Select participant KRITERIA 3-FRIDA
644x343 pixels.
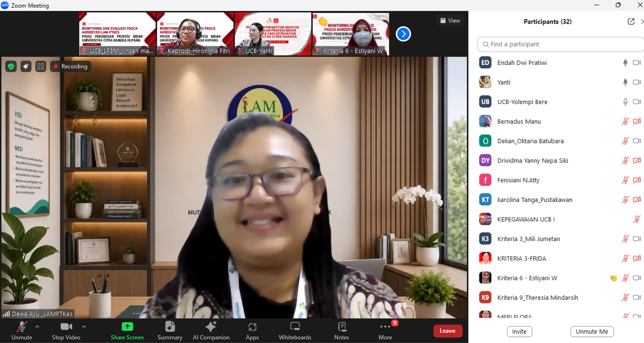(561, 259)
